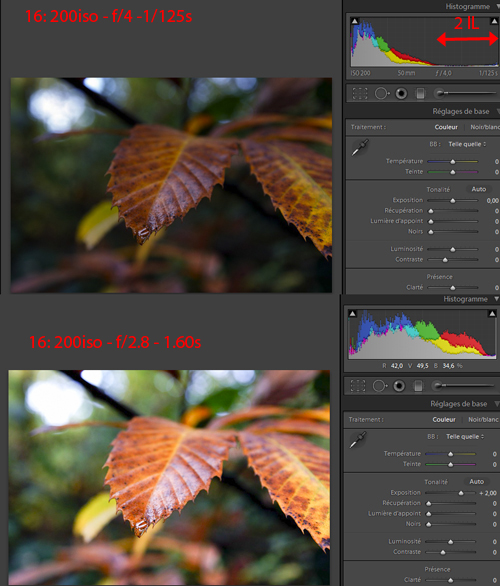Click Température slider in lower panel
500x586 pixels.
click(x=450, y=454)
